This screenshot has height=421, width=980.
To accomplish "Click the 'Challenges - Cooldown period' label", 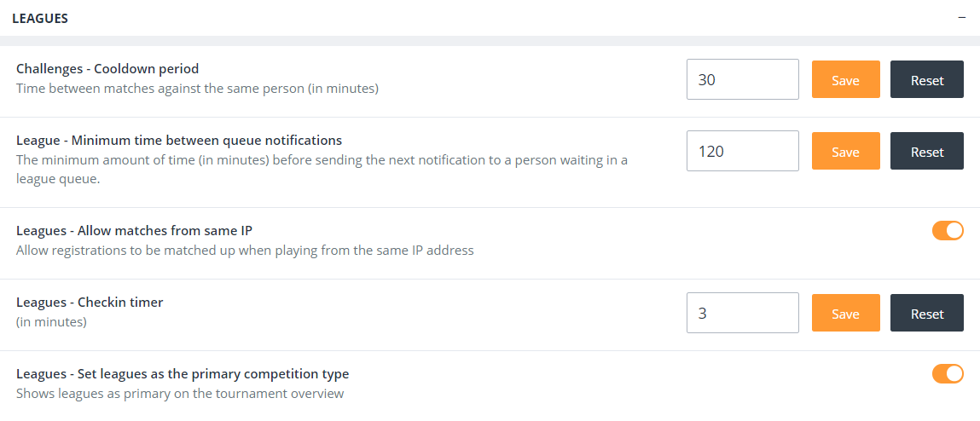I will (107, 68).
